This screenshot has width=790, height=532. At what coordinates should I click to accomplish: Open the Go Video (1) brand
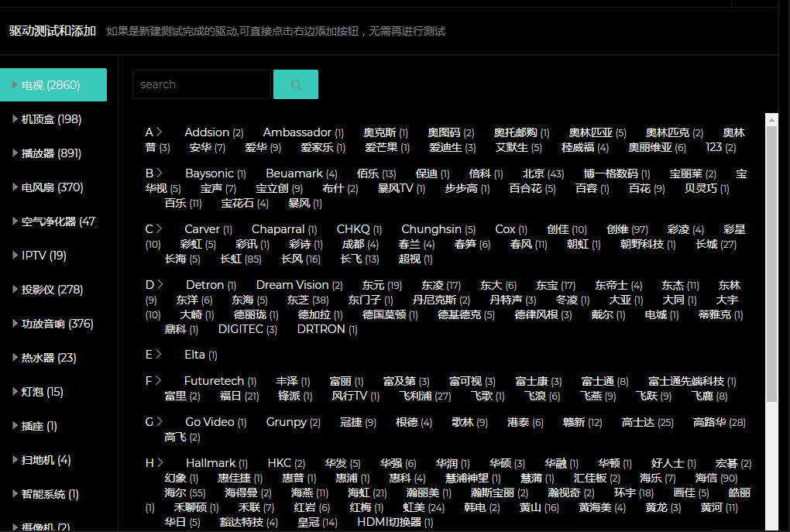(x=216, y=422)
